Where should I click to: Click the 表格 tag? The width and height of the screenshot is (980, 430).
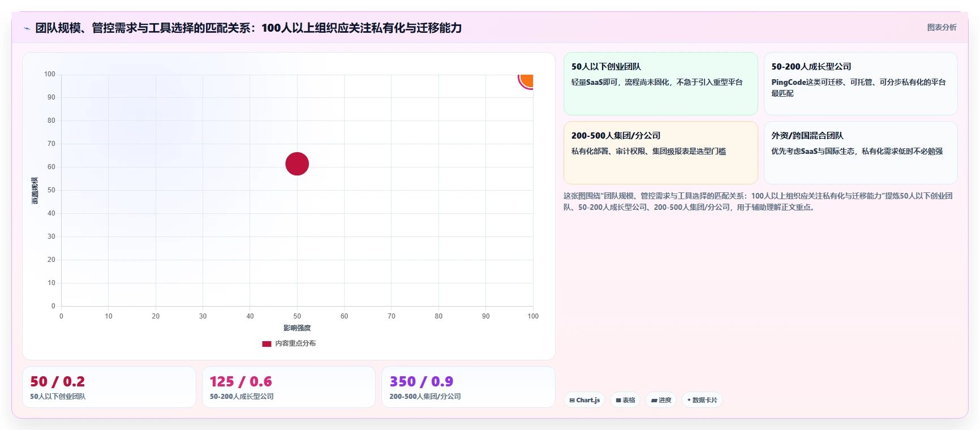pyautogui.click(x=625, y=400)
